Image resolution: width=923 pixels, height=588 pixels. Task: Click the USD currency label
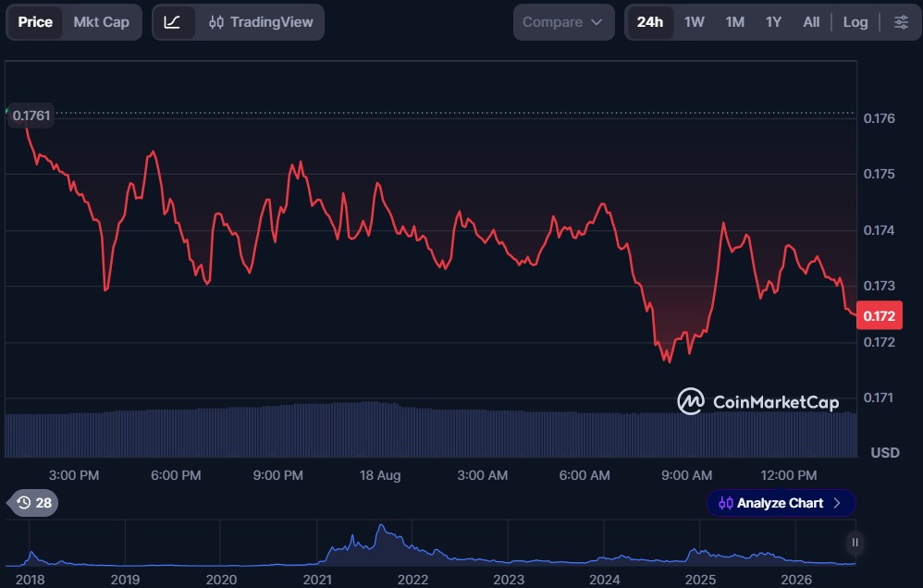885,453
